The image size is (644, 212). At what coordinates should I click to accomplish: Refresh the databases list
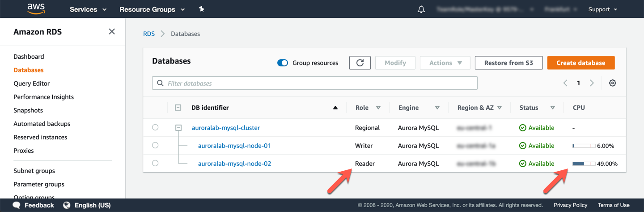(x=360, y=63)
